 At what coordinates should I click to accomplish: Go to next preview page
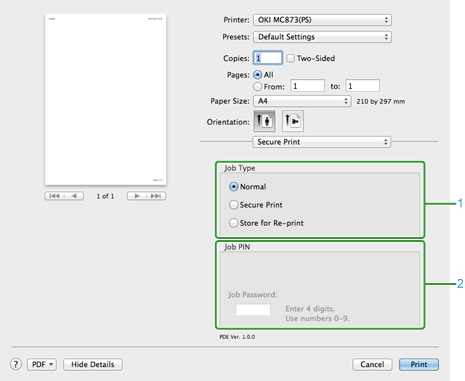click(x=137, y=196)
